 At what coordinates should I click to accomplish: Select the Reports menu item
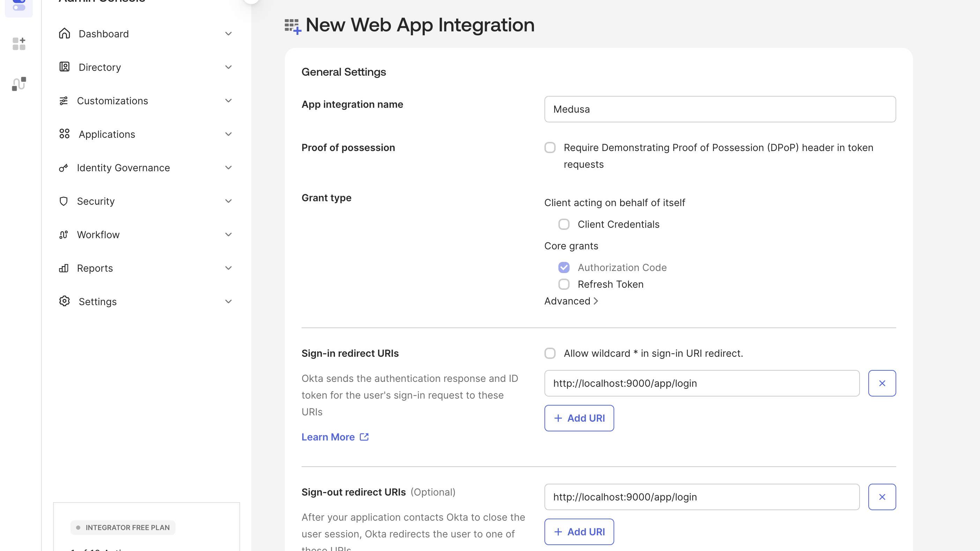tap(95, 268)
